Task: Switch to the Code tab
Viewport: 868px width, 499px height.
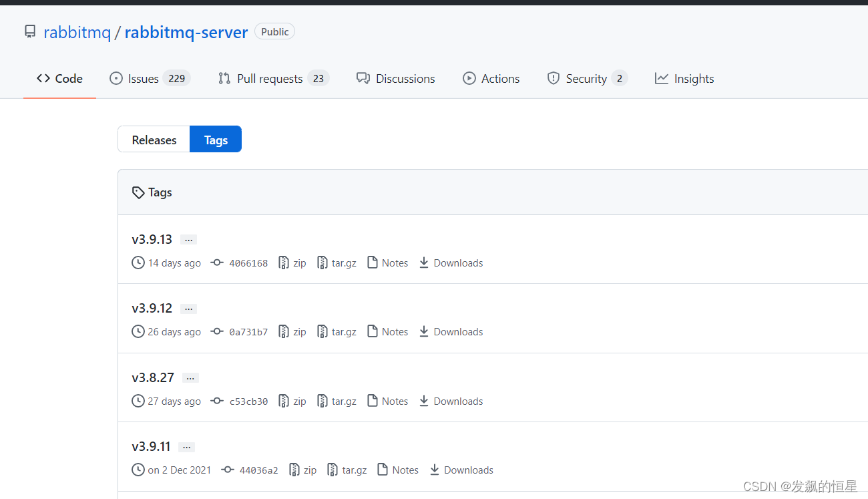Action: tap(59, 79)
